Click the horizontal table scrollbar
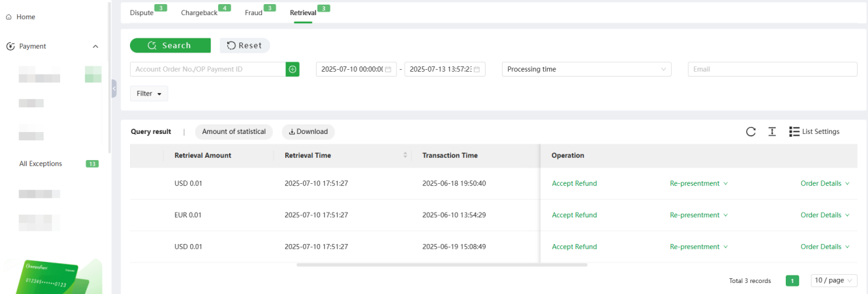The height and width of the screenshot is (294, 868). click(442, 265)
